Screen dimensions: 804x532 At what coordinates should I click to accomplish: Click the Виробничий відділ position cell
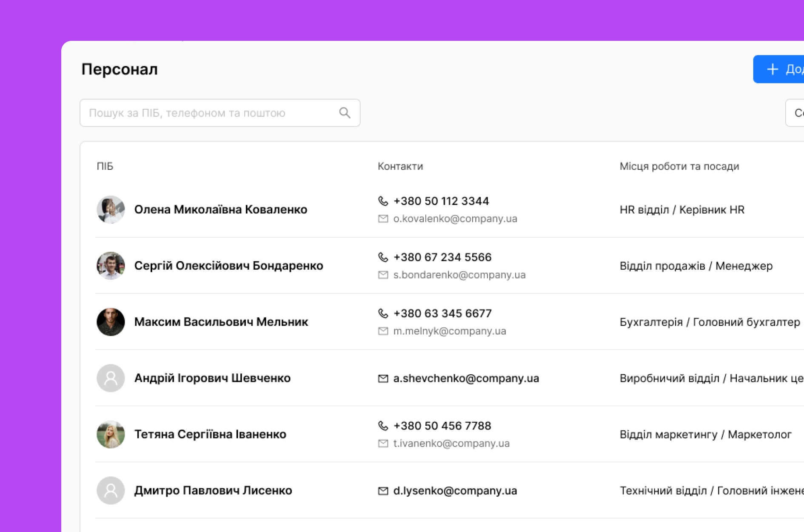[712, 378]
